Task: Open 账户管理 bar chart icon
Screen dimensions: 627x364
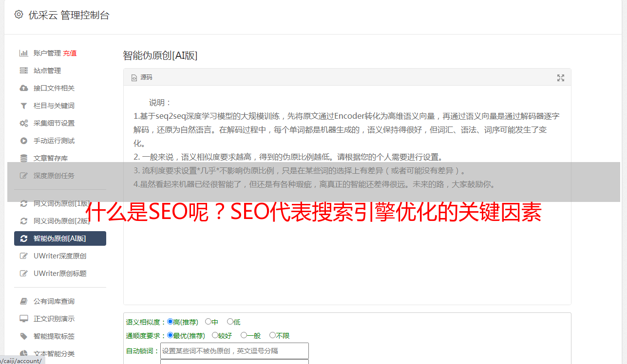Action: (23, 53)
